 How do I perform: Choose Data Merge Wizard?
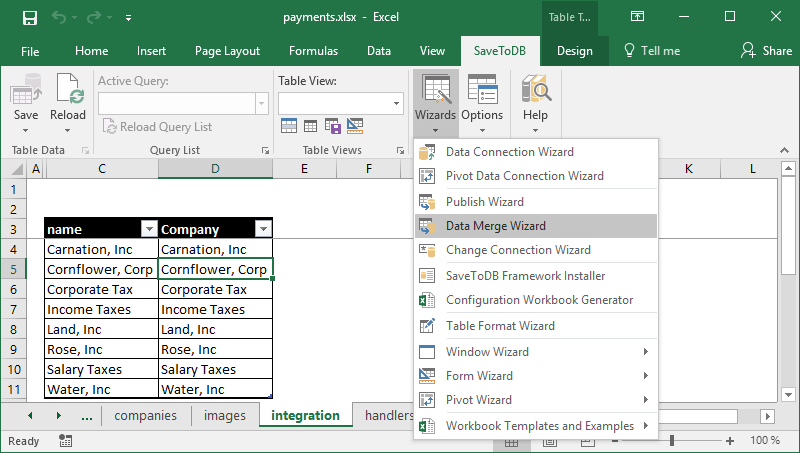(x=536, y=226)
